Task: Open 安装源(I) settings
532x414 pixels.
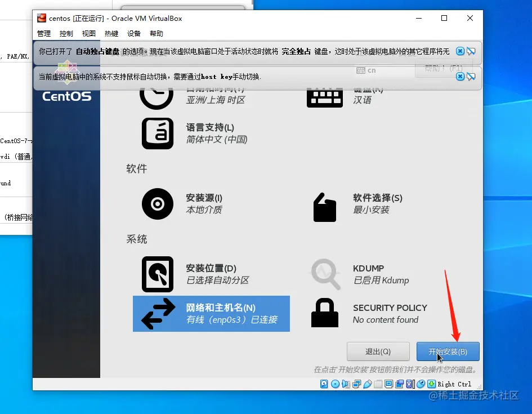Action: click(x=204, y=198)
